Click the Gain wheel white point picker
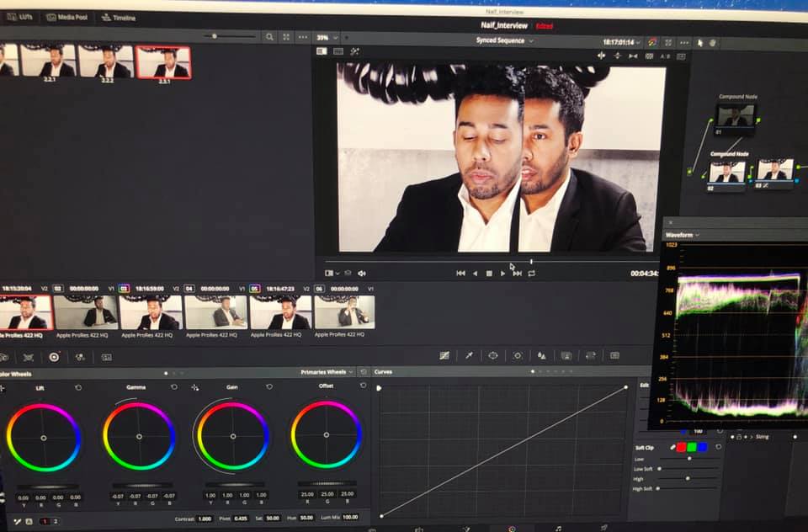This screenshot has width=808, height=532. coord(195,387)
